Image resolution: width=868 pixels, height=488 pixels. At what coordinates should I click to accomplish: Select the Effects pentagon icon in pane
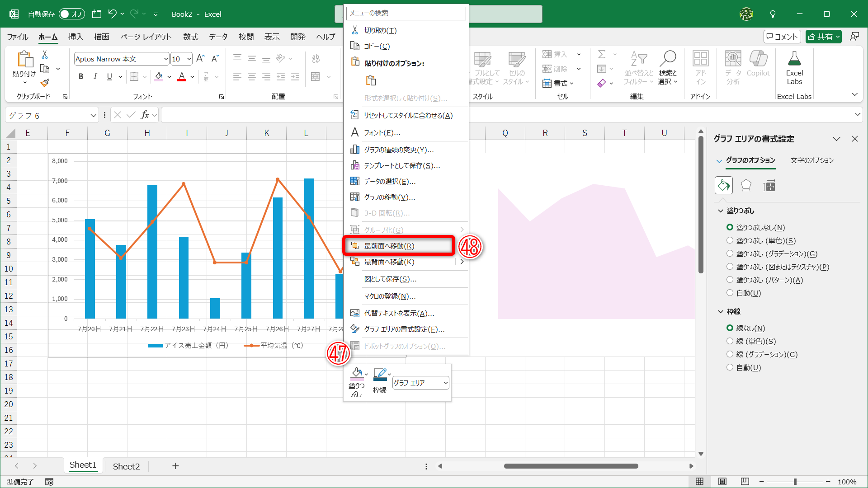[x=746, y=185]
